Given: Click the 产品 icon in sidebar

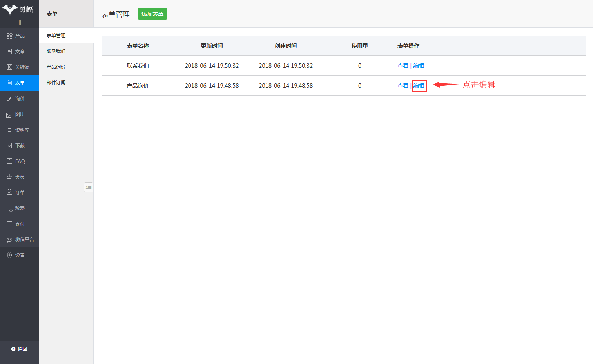Looking at the screenshot, I should (x=9, y=36).
